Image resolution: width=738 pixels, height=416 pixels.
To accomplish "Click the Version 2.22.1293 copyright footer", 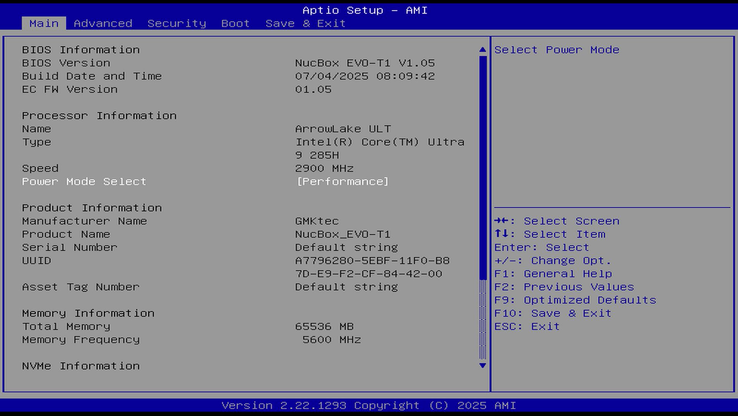I will coord(369,406).
